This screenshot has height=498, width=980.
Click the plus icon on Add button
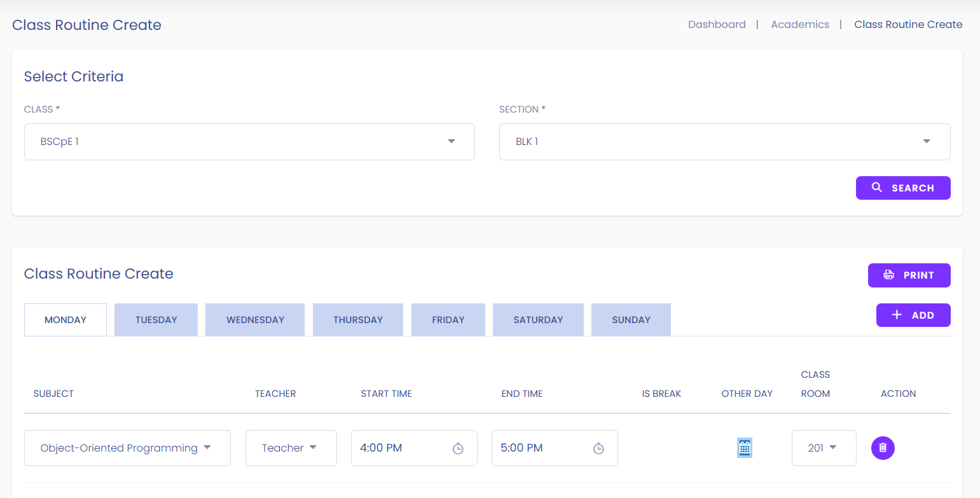point(897,315)
